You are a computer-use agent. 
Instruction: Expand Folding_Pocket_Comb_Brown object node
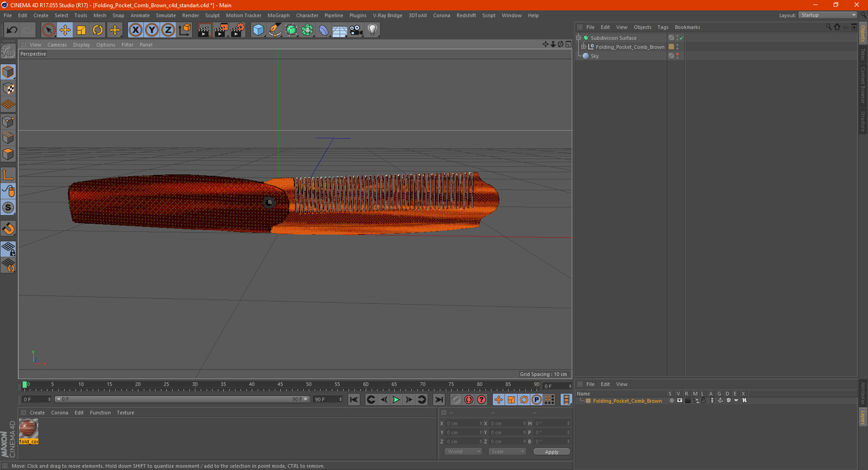point(584,47)
